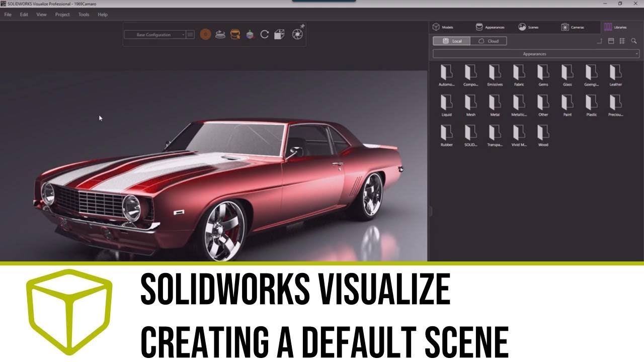Click the panel collapse handle beside viewport

click(430, 211)
